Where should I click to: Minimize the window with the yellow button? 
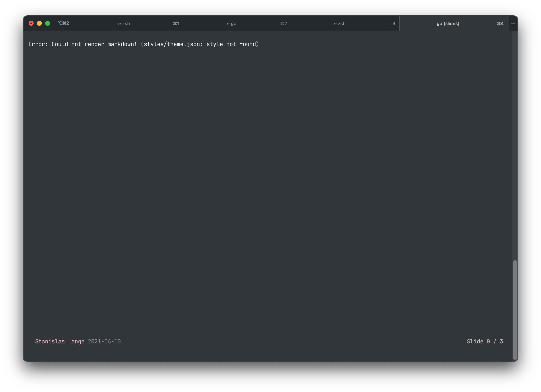point(39,23)
